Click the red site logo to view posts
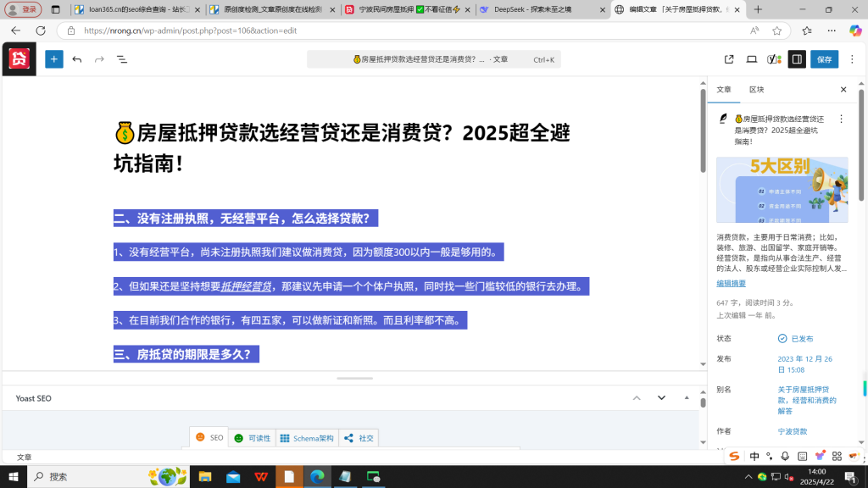Viewport: 868px width, 488px height. point(19,58)
